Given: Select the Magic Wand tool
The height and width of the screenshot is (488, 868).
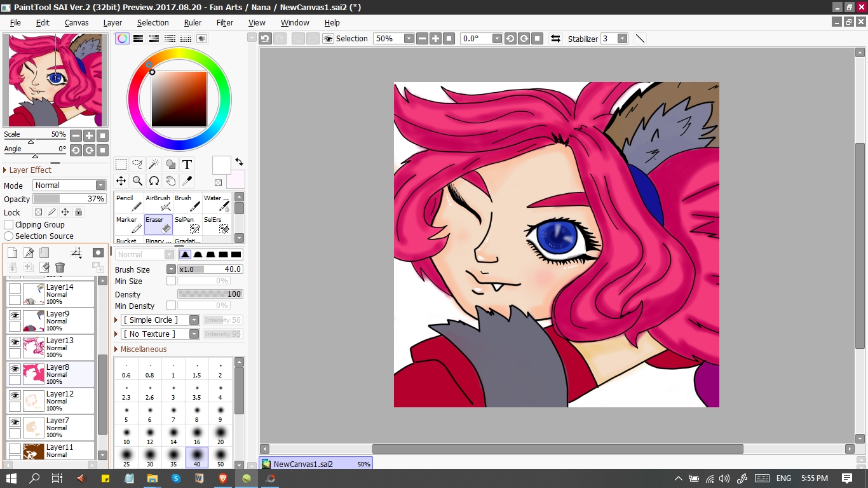Looking at the screenshot, I should [x=154, y=165].
